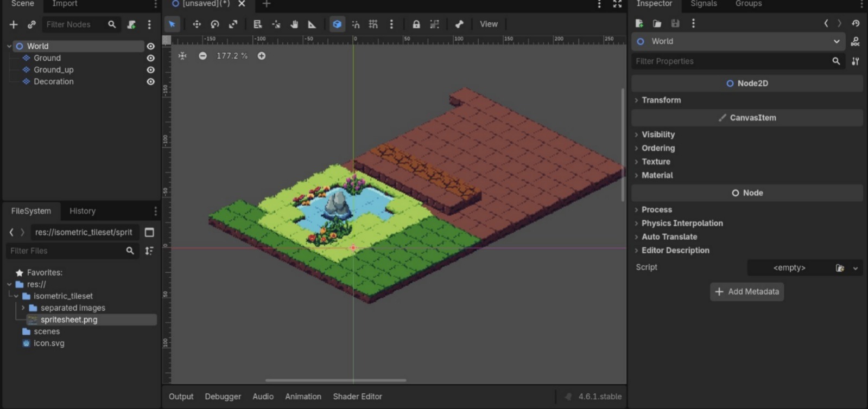
Task: Lock the selected node
Action: (x=416, y=24)
